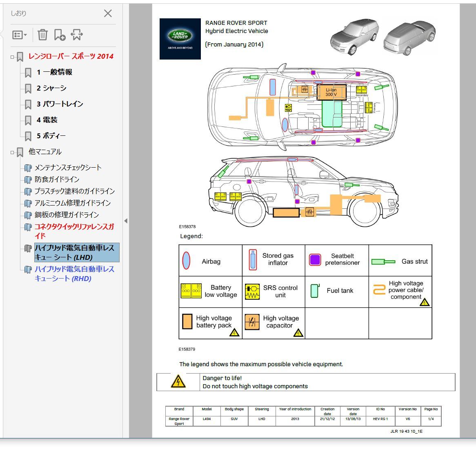Click the Seatbelt pretensioner purple swatch
Viewport: 476px width, 458px height.
click(x=315, y=260)
